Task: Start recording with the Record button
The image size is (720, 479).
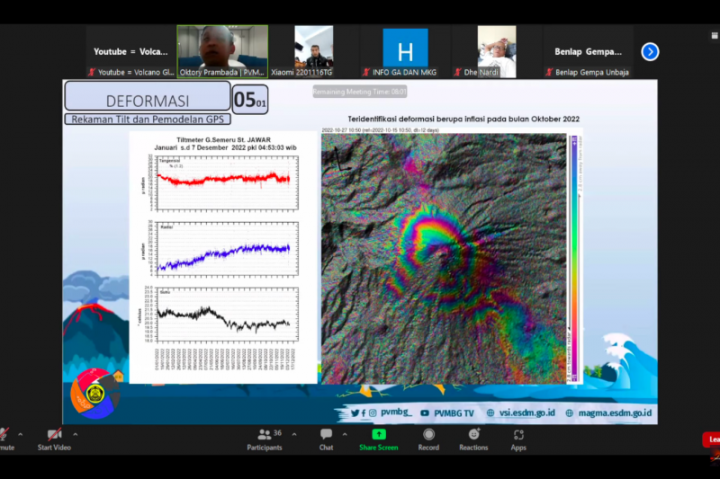Action: 428,439
